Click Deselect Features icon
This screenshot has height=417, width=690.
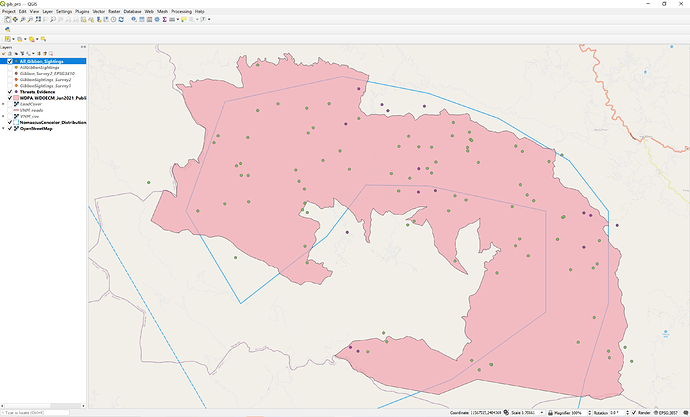click(32, 39)
